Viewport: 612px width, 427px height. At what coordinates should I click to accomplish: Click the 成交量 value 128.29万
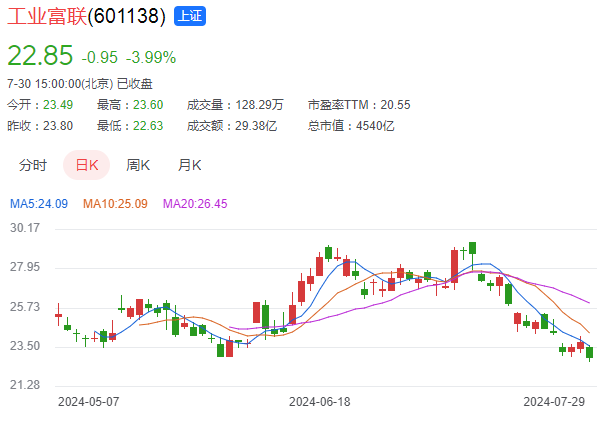point(259,105)
